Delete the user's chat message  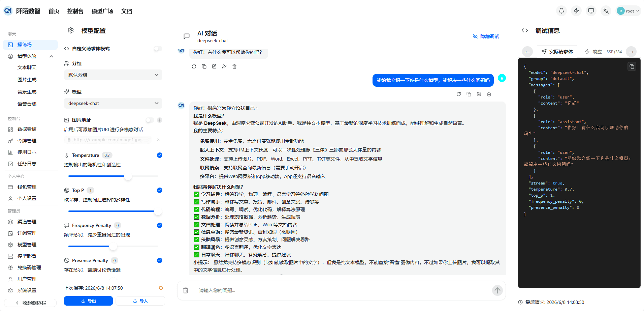(489, 94)
